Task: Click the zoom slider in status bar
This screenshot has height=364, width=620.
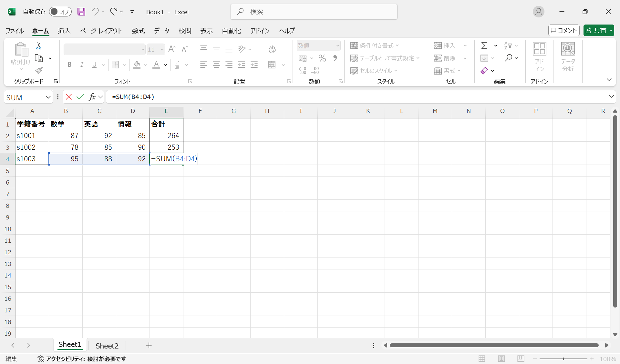Action: click(563, 359)
